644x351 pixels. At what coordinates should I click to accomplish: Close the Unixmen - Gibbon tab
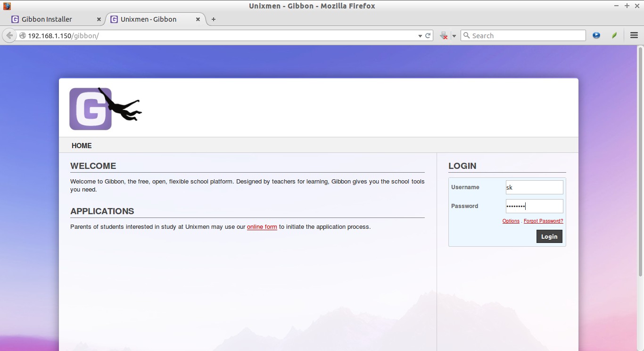tap(198, 19)
